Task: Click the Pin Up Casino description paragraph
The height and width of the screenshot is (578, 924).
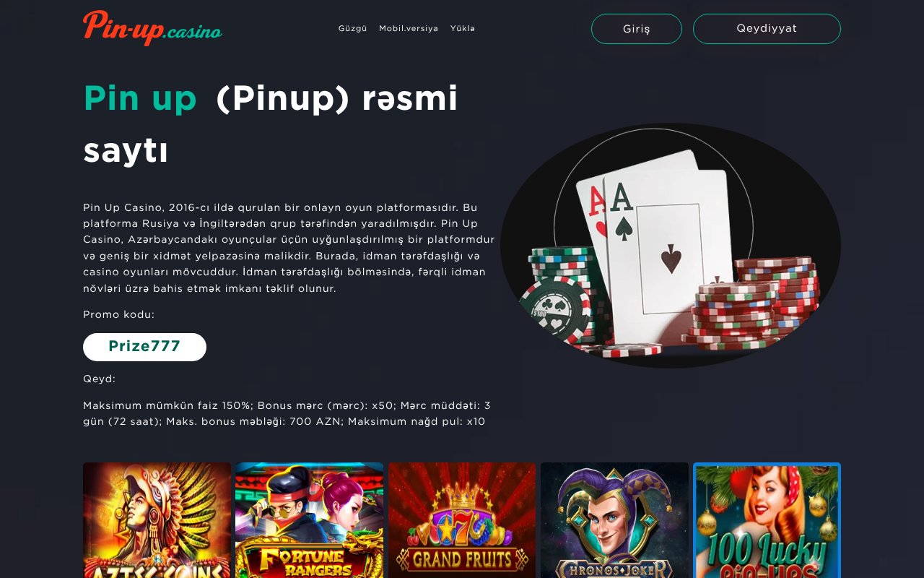Action: point(289,248)
